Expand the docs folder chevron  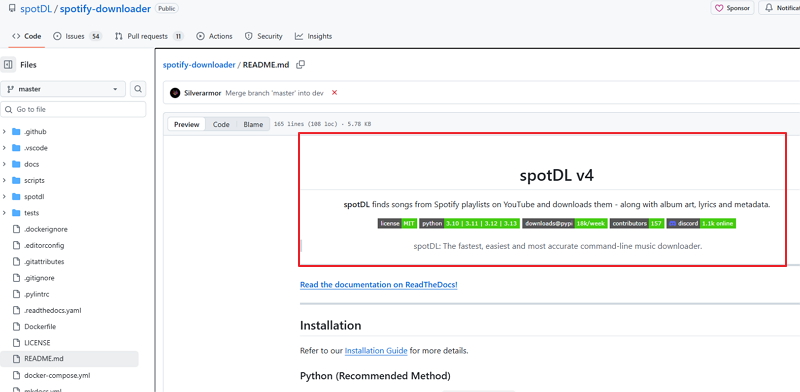pyautogui.click(x=5, y=164)
